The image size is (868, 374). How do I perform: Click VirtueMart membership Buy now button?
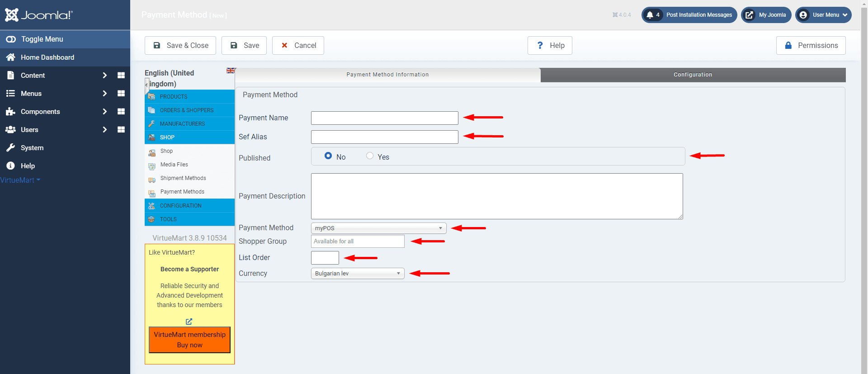pos(189,340)
